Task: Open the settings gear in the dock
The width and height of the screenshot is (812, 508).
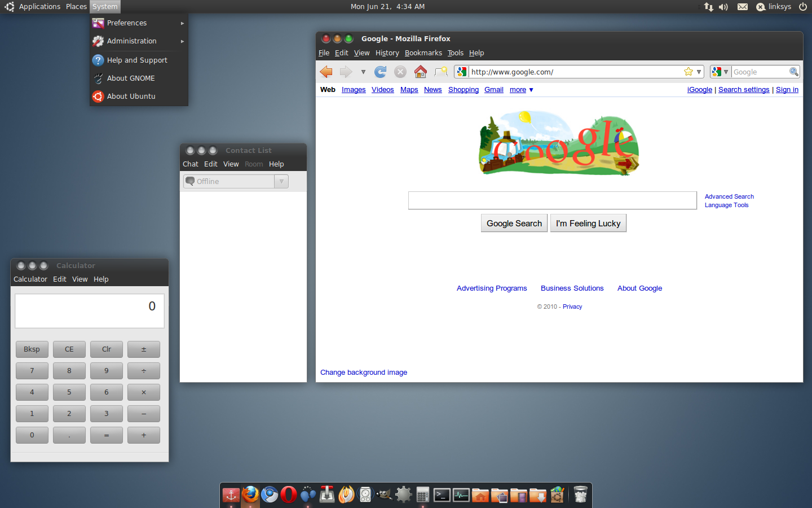Action: [404, 495]
